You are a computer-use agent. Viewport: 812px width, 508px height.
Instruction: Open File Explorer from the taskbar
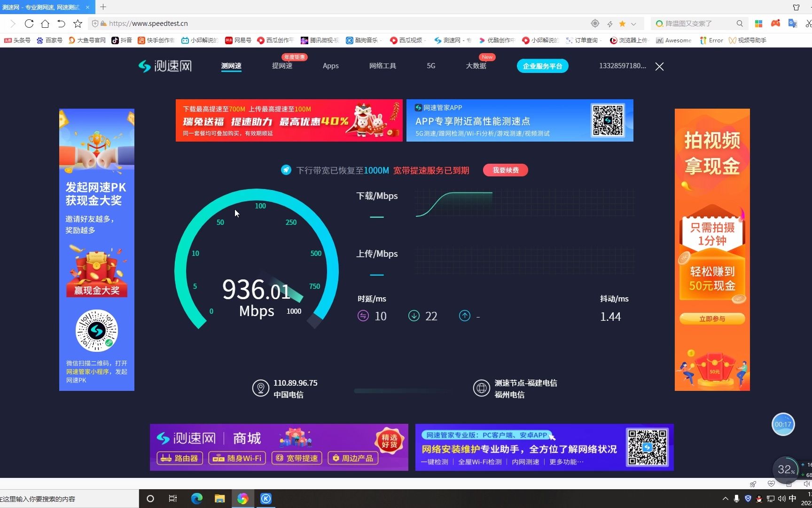tap(219, 499)
